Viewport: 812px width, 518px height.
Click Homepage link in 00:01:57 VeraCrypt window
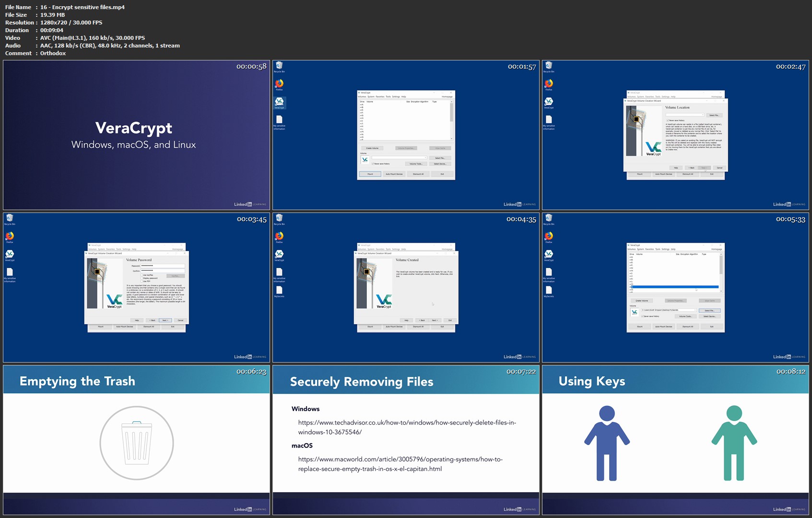(x=447, y=96)
